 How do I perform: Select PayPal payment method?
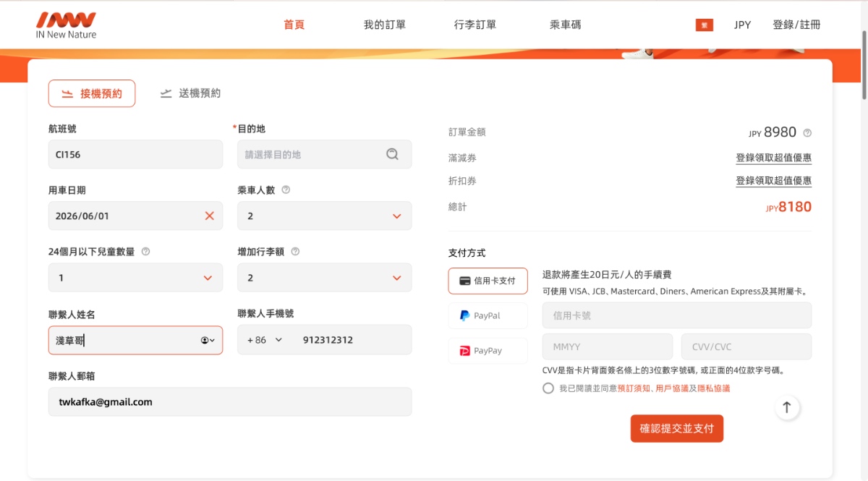[488, 316]
